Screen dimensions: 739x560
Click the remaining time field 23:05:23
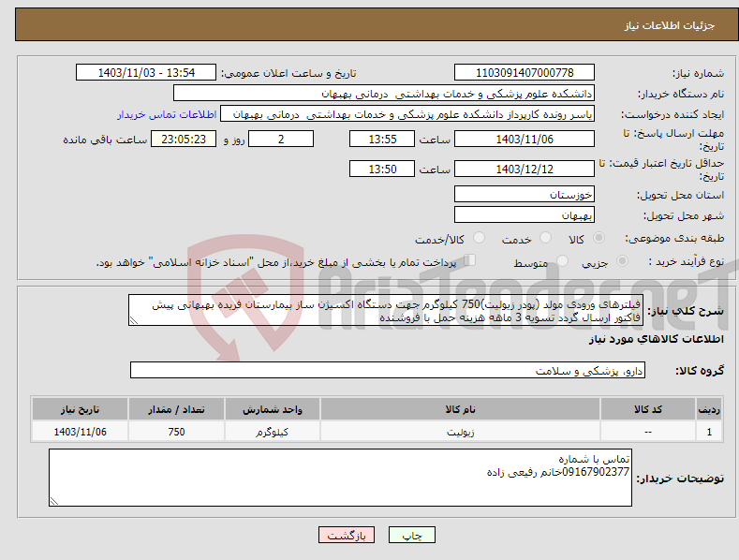pos(184,139)
